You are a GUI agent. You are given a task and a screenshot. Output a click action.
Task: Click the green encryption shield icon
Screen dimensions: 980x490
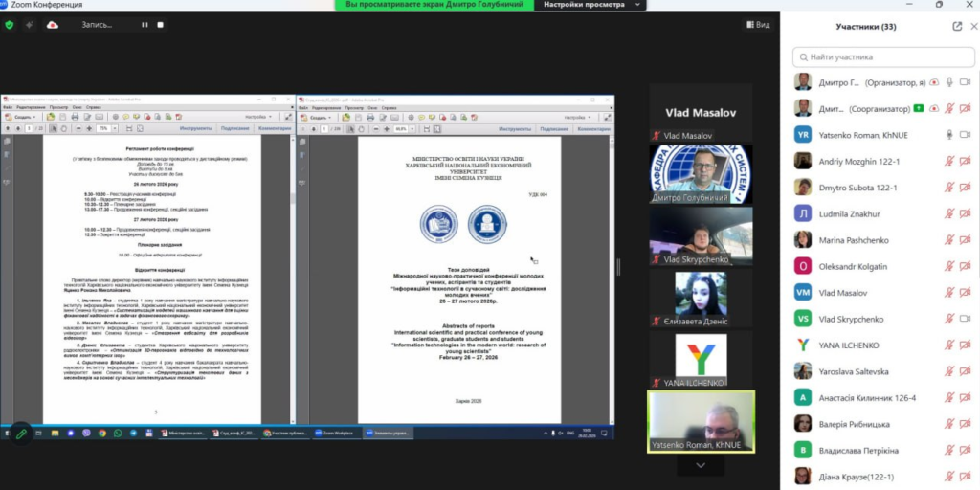(10, 24)
